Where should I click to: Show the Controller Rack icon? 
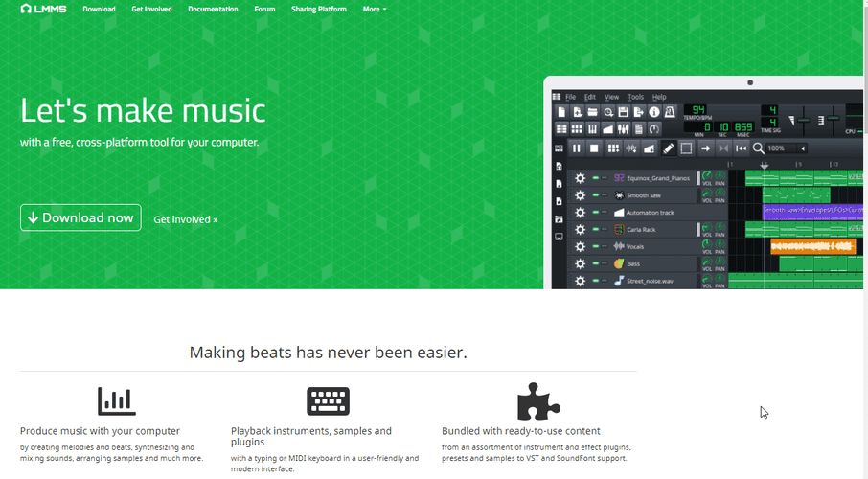point(654,129)
